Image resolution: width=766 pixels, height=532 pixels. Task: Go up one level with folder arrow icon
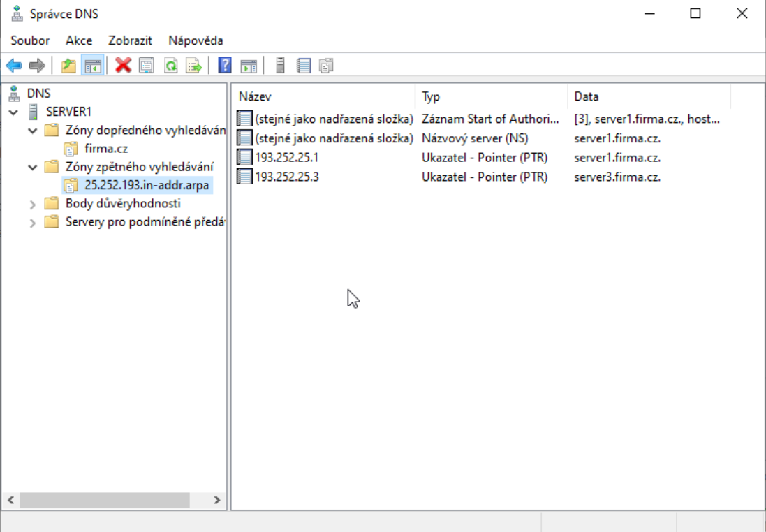click(68, 66)
